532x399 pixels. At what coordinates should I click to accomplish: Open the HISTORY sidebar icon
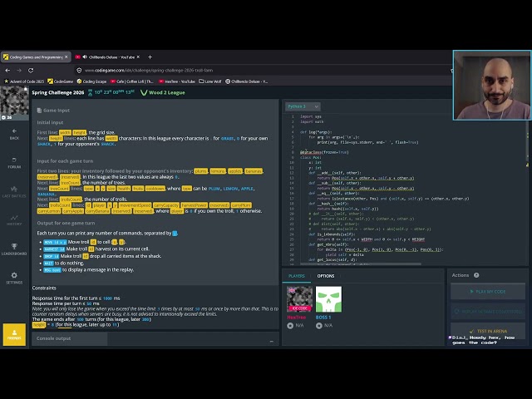tap(14, 220)
